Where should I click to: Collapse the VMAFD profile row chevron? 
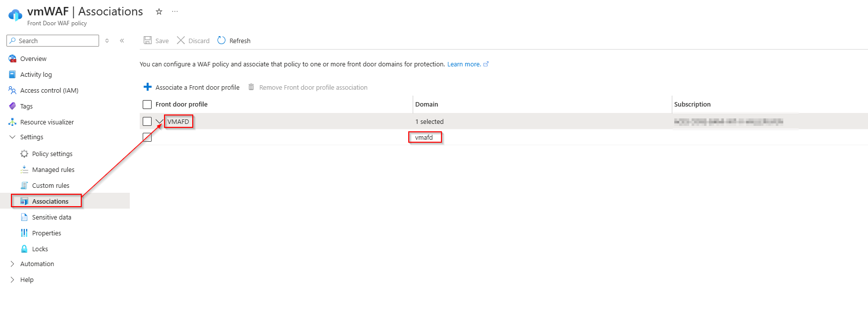[x=159, y=121]
